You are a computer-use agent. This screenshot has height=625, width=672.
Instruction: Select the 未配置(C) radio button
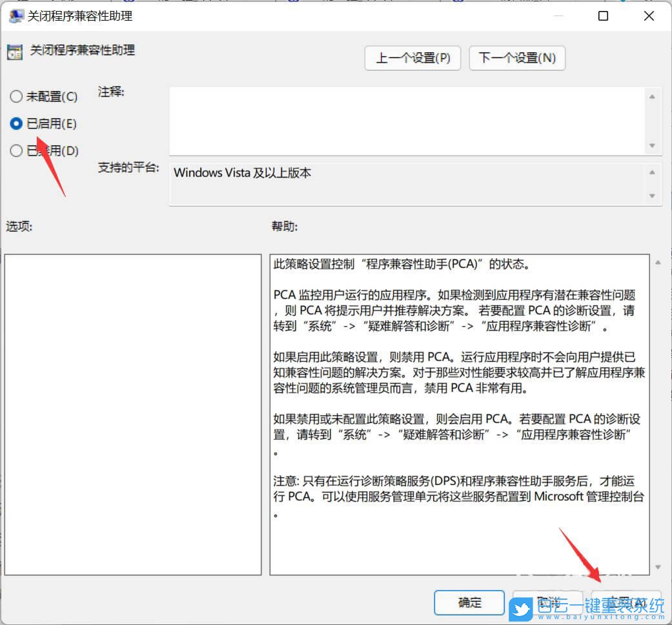point(16,96)
